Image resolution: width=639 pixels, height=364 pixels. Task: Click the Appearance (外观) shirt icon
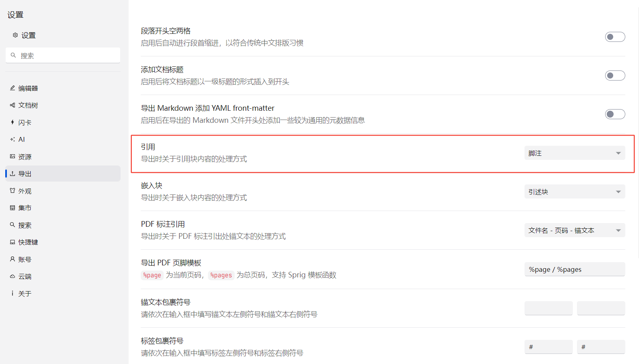tap(12, 191)
